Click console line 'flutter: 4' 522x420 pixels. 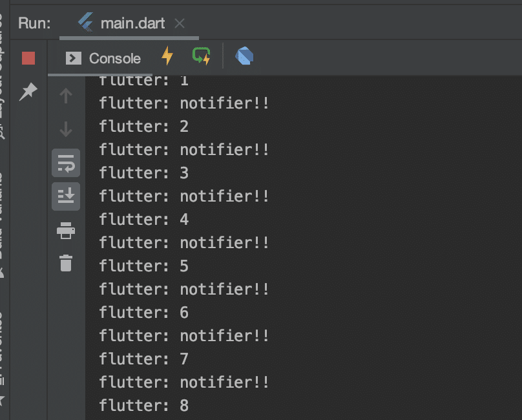point(144,220)
